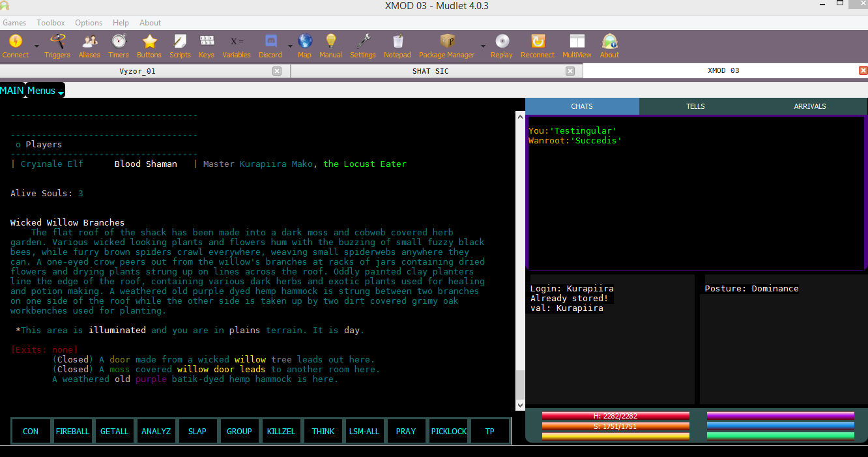
Task: Select the CHATS tab
Action: 582,106
